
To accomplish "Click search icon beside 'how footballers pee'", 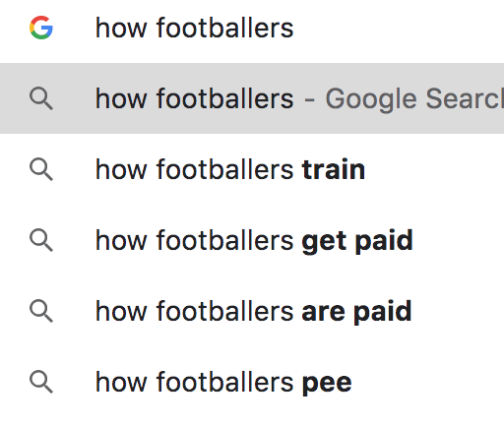I will 41,382.
